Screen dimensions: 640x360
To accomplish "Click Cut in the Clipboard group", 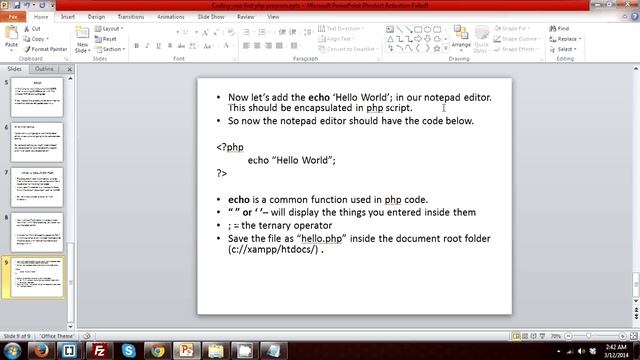I will (x=32, y=29).
